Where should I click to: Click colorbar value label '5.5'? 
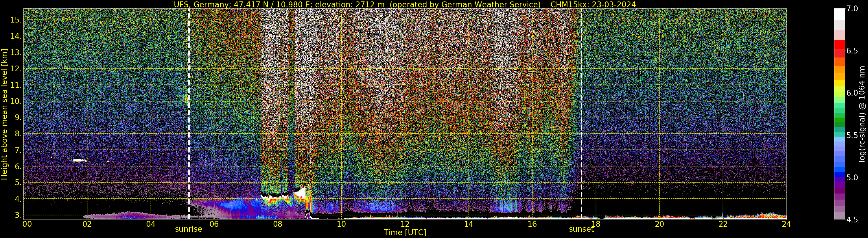(x=852, y=135)
